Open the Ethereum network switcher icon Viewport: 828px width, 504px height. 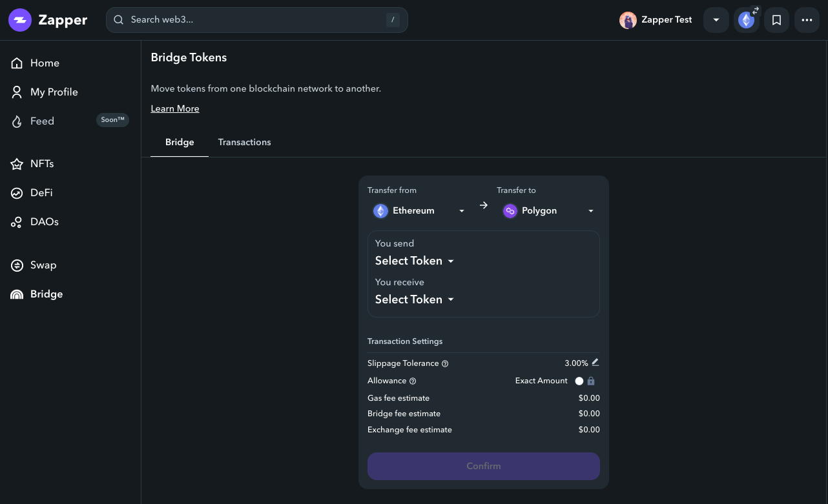click(747, 20)
